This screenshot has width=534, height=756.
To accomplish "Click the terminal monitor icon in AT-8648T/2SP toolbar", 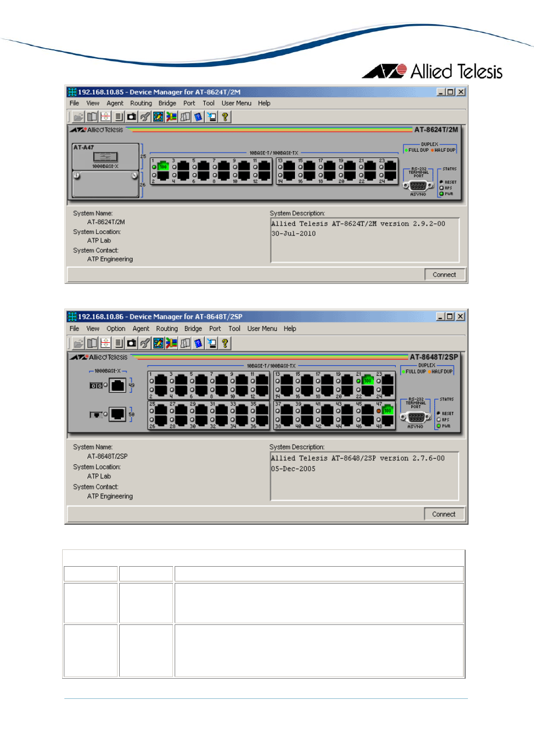I will [212, 343].
